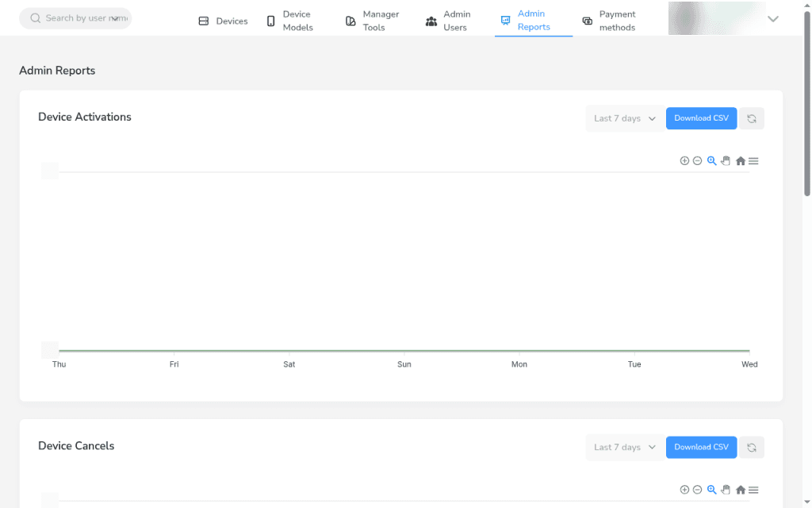Expand the user account chevron menu
Viewport: 812px width, 508px height.
(x=772, y=19)
